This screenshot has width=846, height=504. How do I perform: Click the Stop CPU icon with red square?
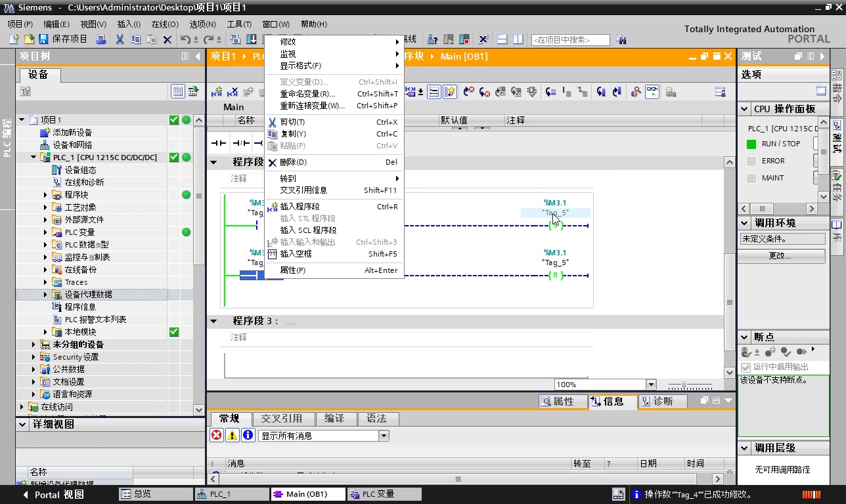tap(466, 39)
